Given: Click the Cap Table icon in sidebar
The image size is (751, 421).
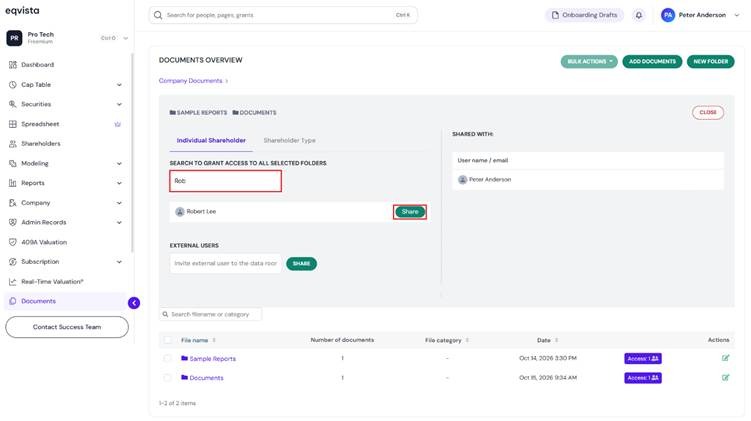Looking at the screenshot, I should pyautogui.click(x=13, y=85).
